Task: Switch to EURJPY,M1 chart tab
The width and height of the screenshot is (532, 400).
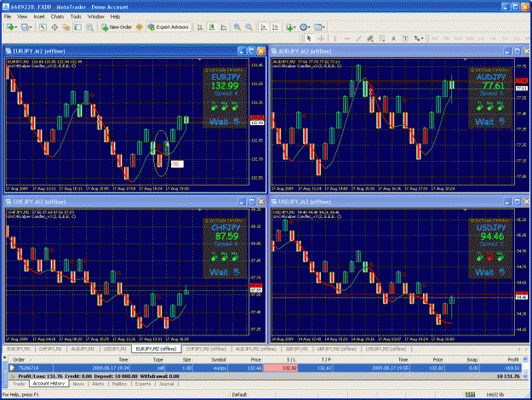Action: (x=19, y=349)
